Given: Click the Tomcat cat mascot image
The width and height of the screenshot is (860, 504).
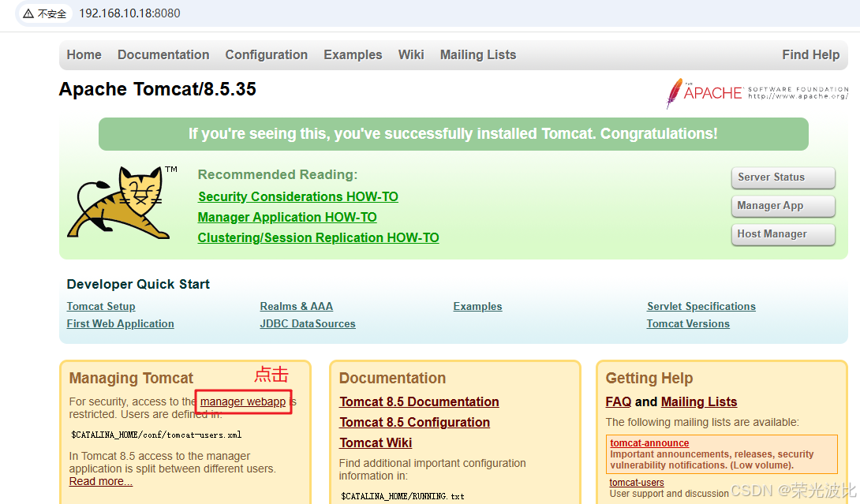Looking at the screenshot, I should (x=118, y=202).
